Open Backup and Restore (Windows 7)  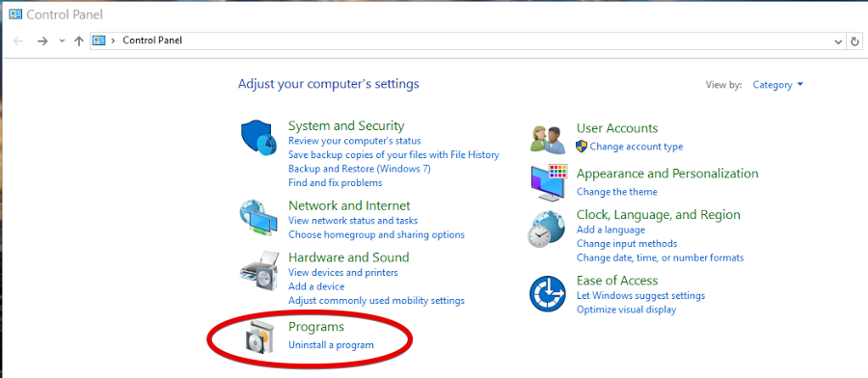pyautogui.click(x=360, y=168)
